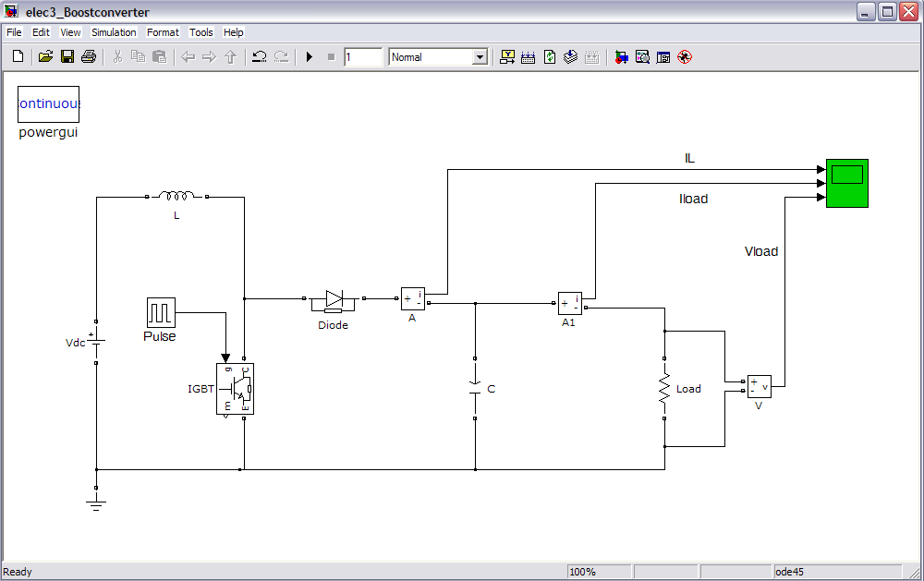Screen dimensions: 924x581
Task: Open the Library Browser icon
Action: point(621,57)
